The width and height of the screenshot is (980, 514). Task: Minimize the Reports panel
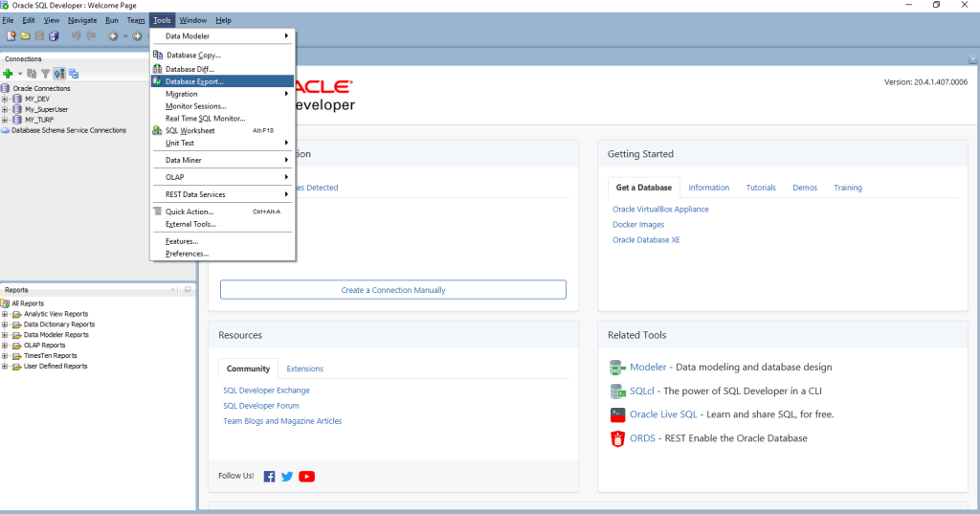pyautogui.click(x=189, y=289)
